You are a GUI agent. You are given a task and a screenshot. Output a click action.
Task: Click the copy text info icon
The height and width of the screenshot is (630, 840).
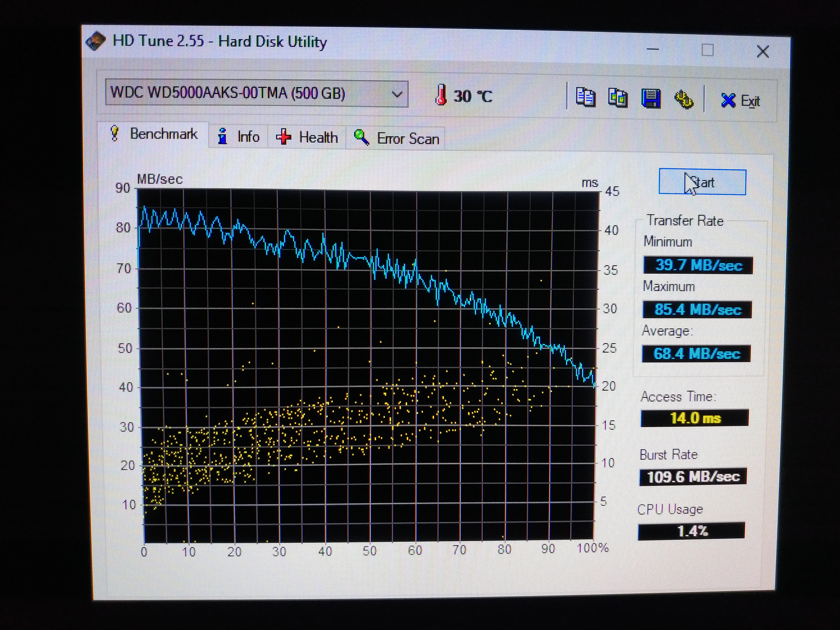[x=585, y=98]
